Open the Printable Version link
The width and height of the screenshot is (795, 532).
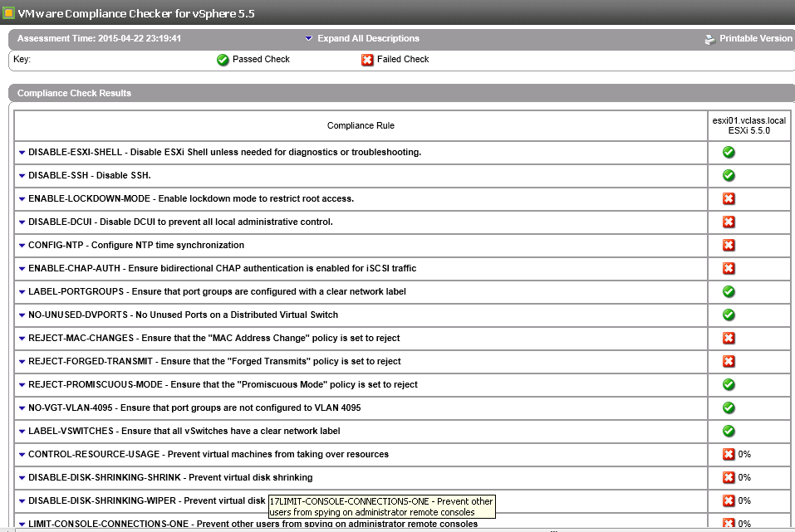[x=755, y=38]
